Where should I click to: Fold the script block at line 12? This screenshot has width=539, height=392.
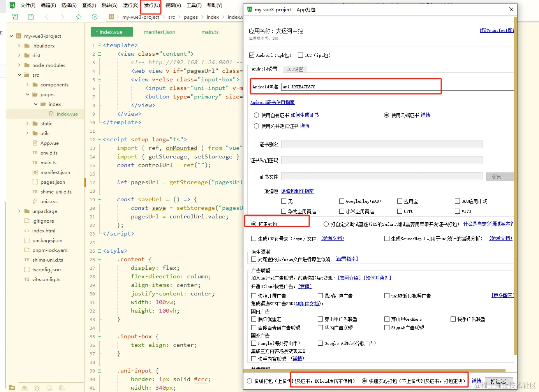[x=99, y=139]
